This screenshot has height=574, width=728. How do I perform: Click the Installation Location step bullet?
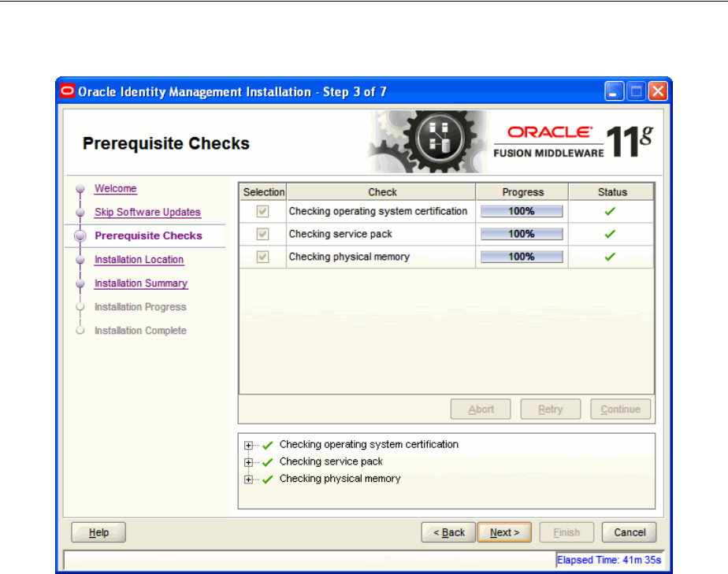click(x=80, y=259)
